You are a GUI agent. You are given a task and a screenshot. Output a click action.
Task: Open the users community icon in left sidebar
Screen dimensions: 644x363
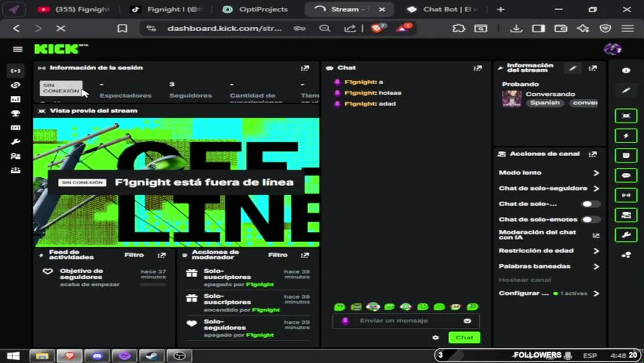pos(16,156)
